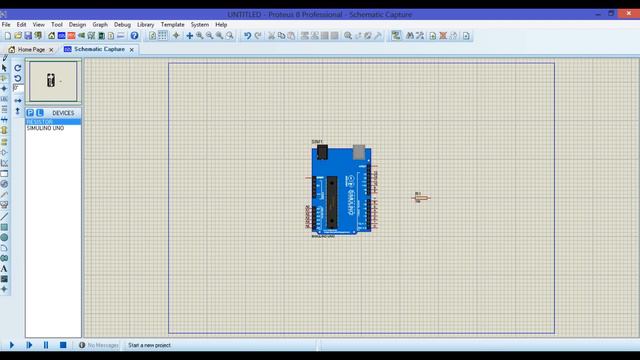Click the red X remove sheet icon
The height and width of the screenshot is (360, 640).
coord(443,36)
